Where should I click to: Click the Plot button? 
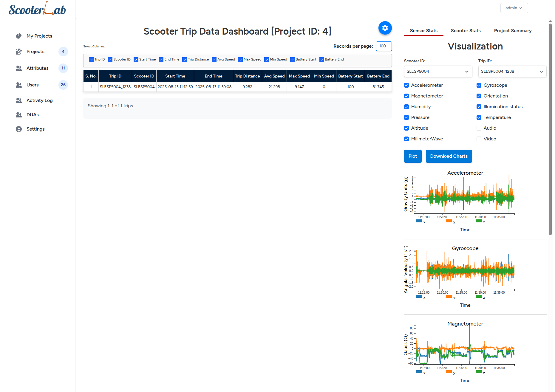click(412, 156)
